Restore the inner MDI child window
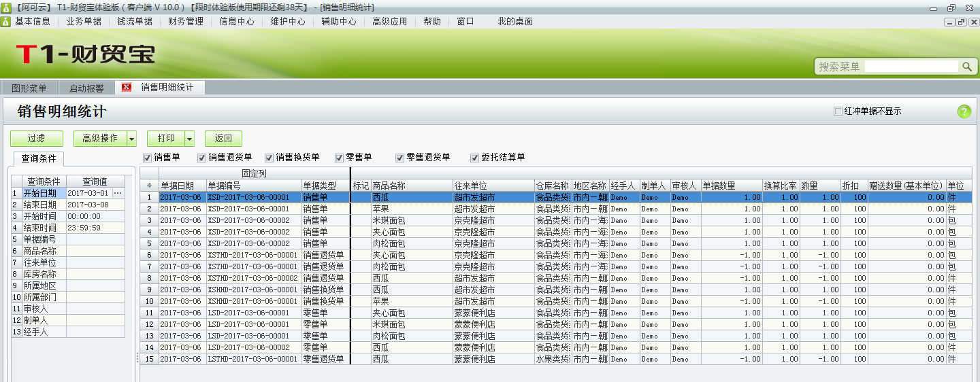This screenshot has height=382, width=980. [961, 22]
